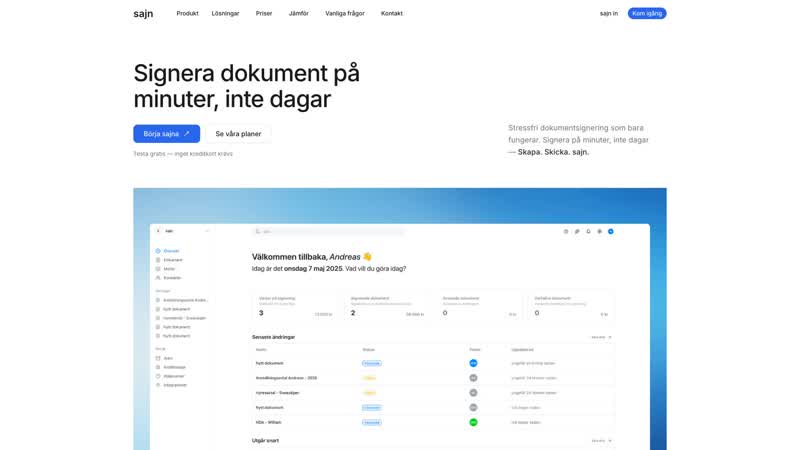Click the dashboard search field
This screenshot has width=800, height=450.
pos(328,231)
